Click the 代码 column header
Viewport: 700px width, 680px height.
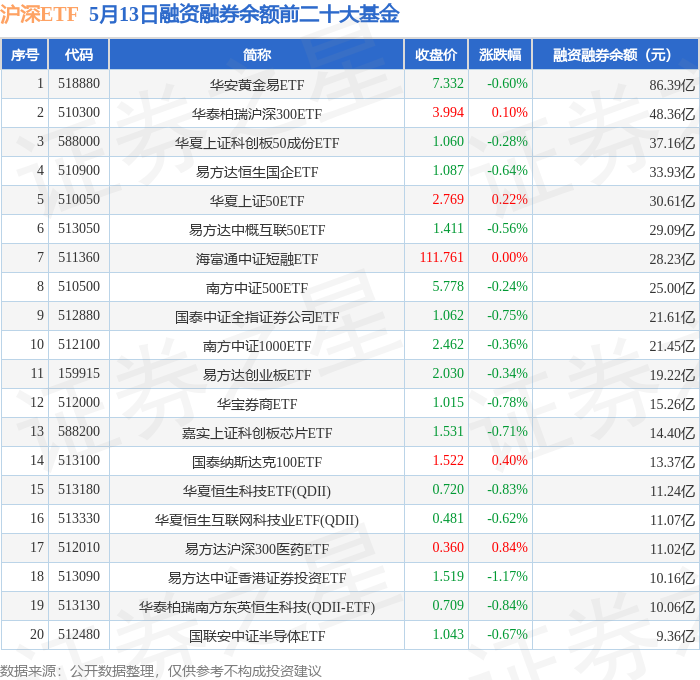[x=79, y=54]
